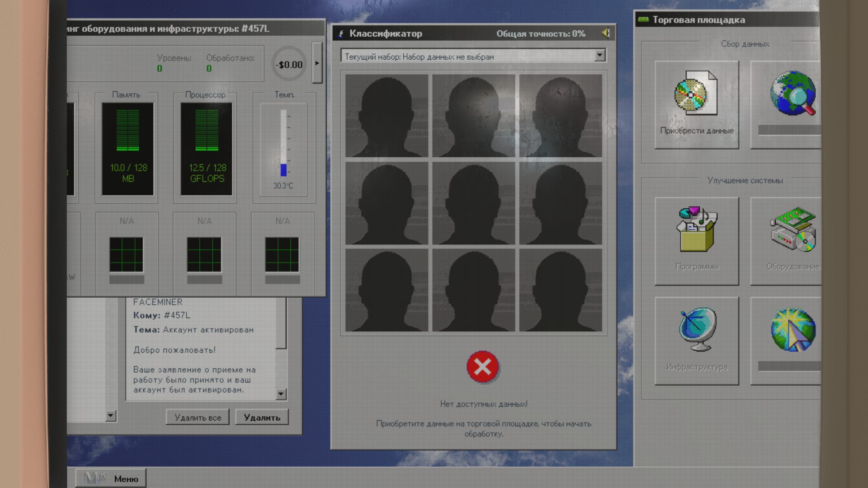Expand the Текущий набор dataset dropdown
Viewport: 868px width, 488px height.
click(599, 55)
